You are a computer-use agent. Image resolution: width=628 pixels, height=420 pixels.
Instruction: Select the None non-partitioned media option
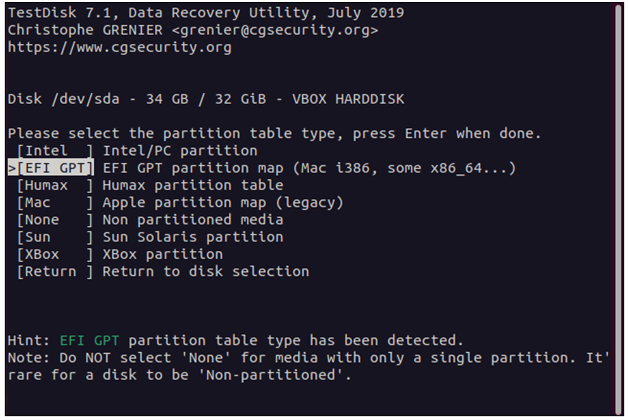click(x=55, y=220)
